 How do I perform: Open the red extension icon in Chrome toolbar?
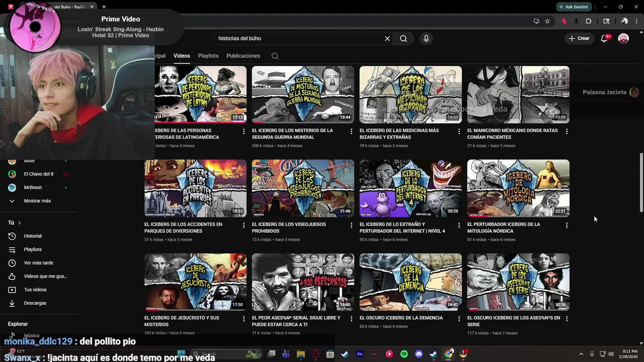[564, 21]
